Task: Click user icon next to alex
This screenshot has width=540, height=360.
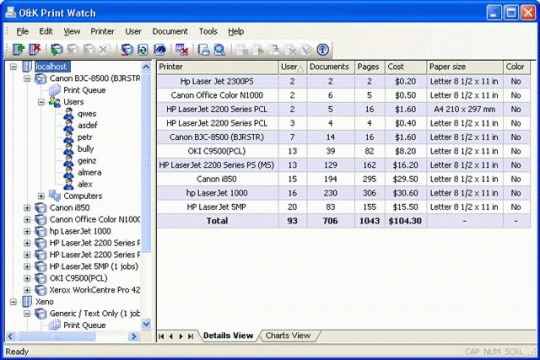Action: tap(69, 184)
